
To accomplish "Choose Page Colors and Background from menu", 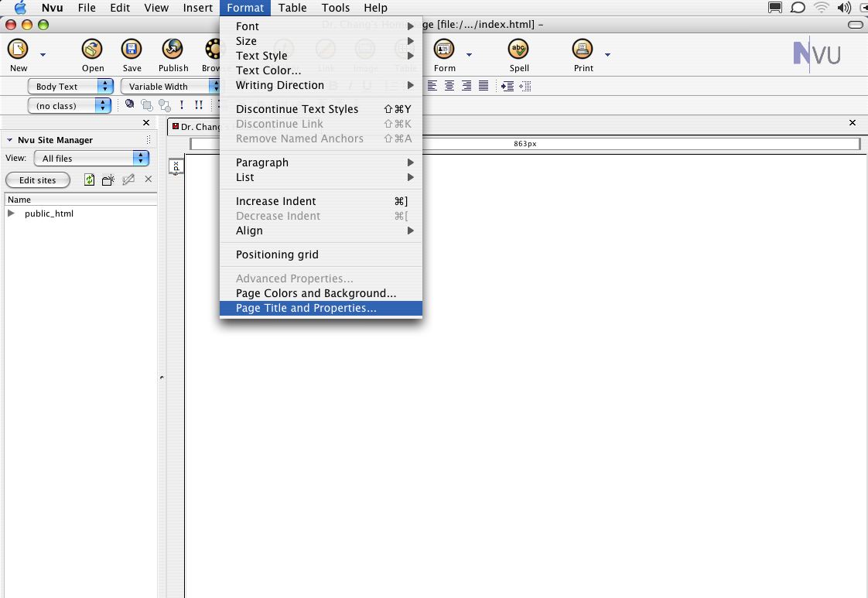I will 316,293.
